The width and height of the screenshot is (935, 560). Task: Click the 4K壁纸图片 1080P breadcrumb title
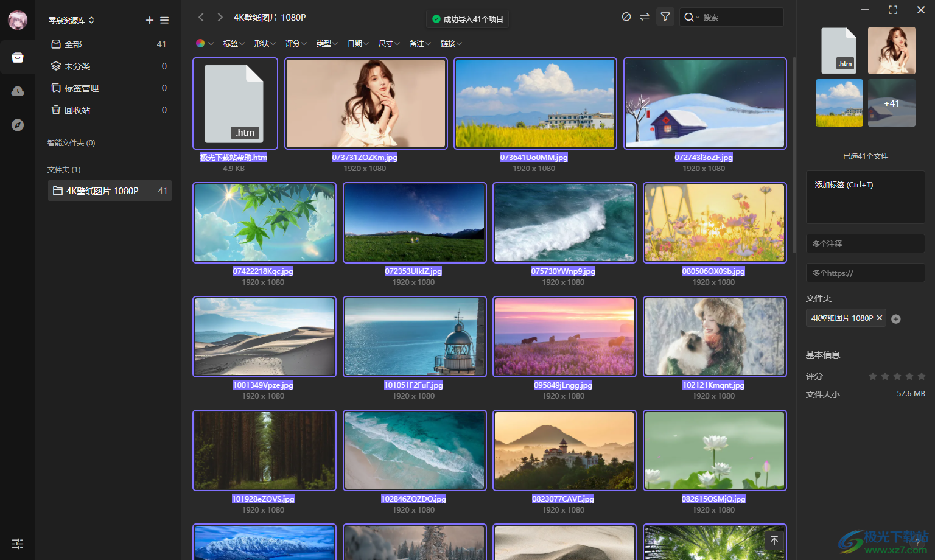[x=270, y=17]
